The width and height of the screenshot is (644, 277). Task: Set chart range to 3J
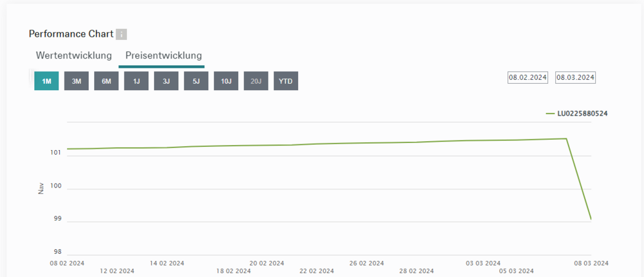click(x=166, y=81)
